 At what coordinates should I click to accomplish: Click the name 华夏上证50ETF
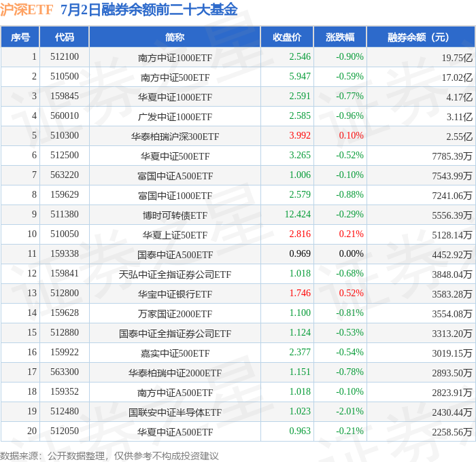tap(175, 235)
